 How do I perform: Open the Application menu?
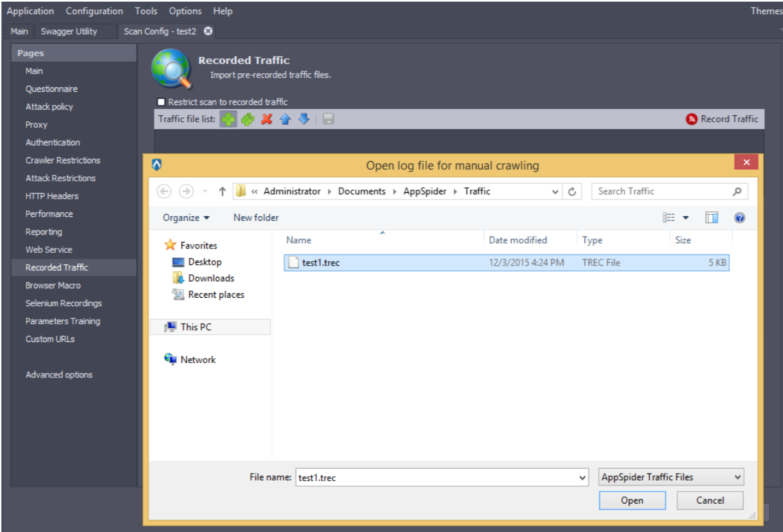(x=30, y=11)
